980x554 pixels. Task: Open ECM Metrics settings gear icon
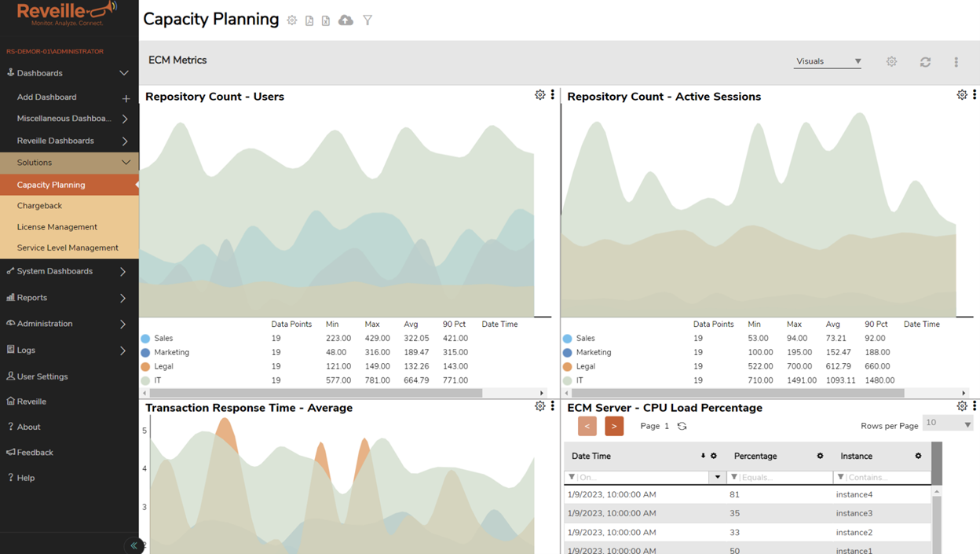point(891,61)
